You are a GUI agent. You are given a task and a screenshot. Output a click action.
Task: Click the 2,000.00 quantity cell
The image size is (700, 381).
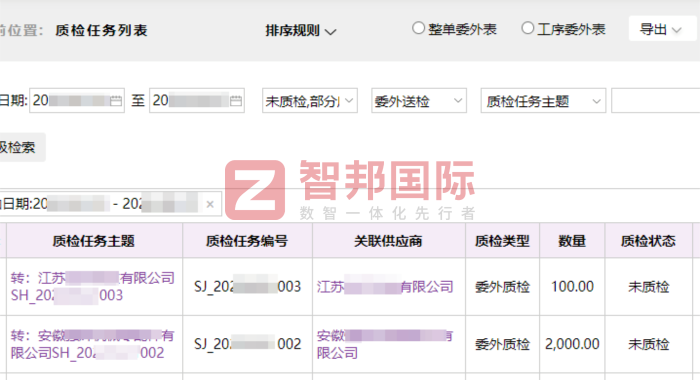coord(572,344)
